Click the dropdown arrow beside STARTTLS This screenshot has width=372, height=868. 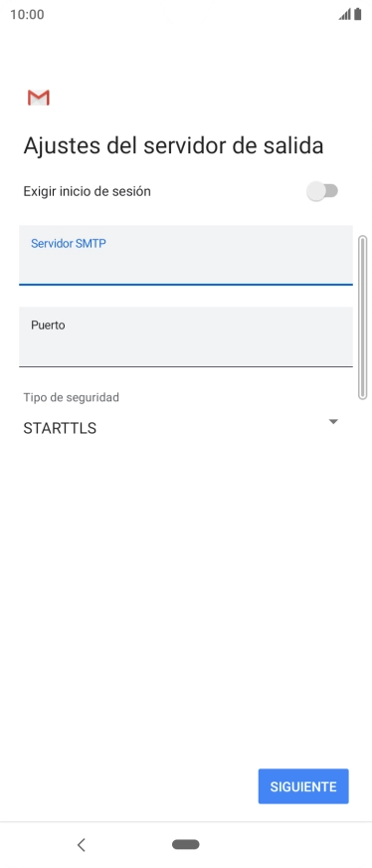[x=333, y=422]
